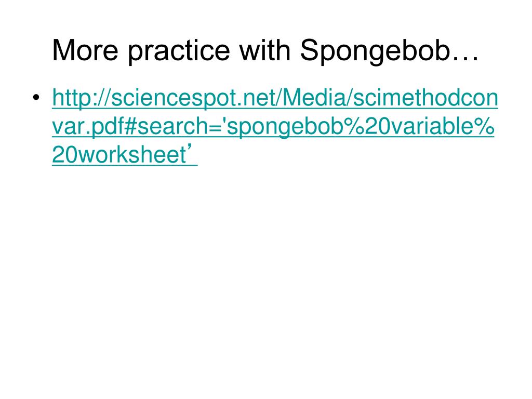Screen dimensions: 532x399
Task: Select the word 'practice' in the title
Action: [x=175, y=51]
